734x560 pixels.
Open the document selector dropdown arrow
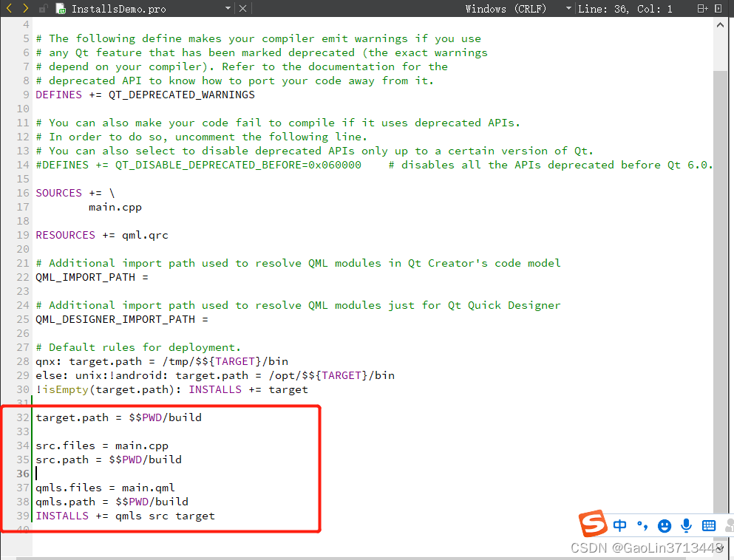click(x=229, y=10)
